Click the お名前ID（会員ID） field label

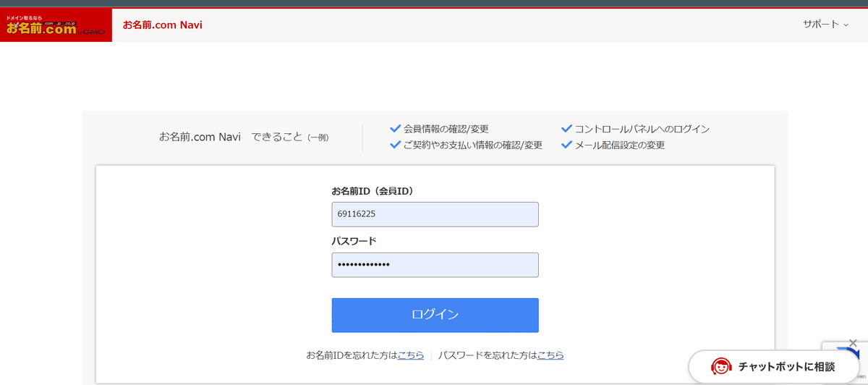point(373,191)
